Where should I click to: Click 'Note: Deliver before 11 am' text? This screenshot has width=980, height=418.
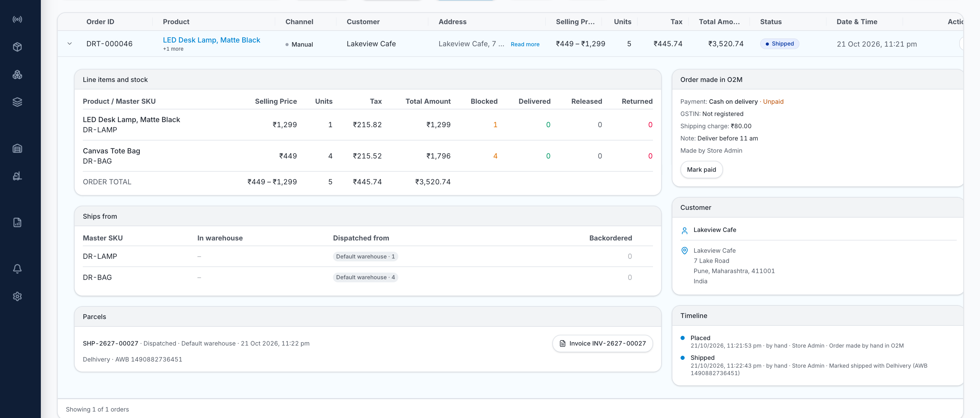(x=719, y=138)
